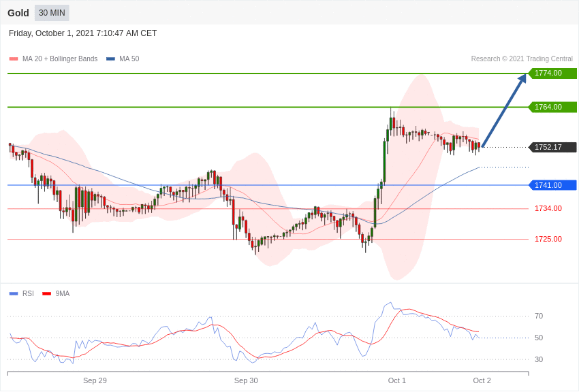Click the 1734.00 red support label
579x392 pixels.
548,208
